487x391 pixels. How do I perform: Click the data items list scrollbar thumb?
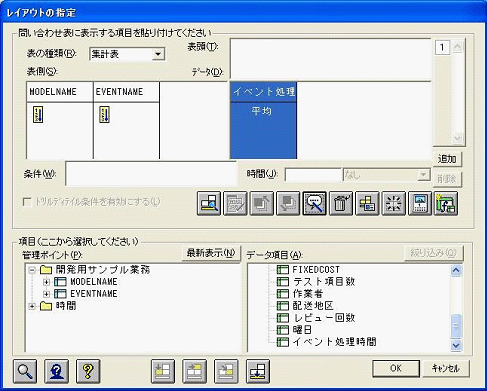click(456, 326)
